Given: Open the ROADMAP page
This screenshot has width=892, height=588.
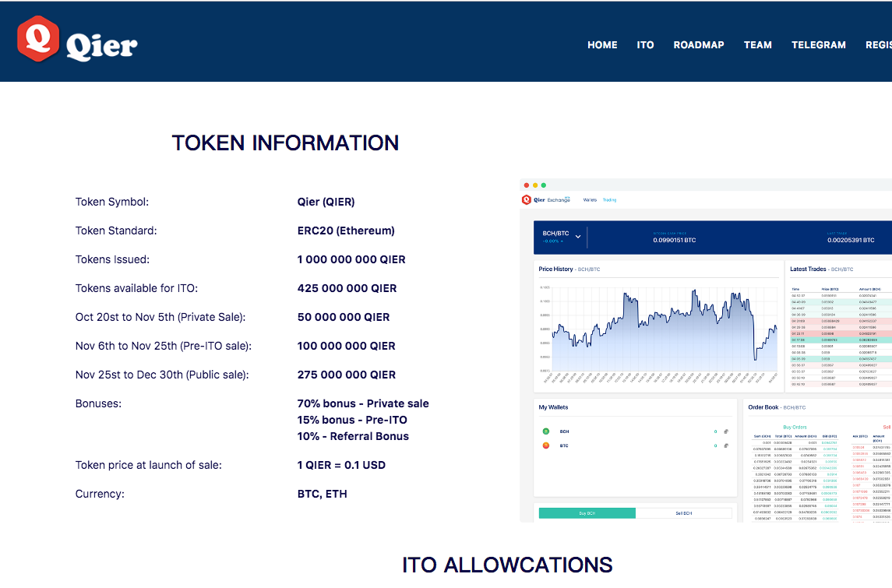Looking at the screenshot, I should (x=699, y=45).
